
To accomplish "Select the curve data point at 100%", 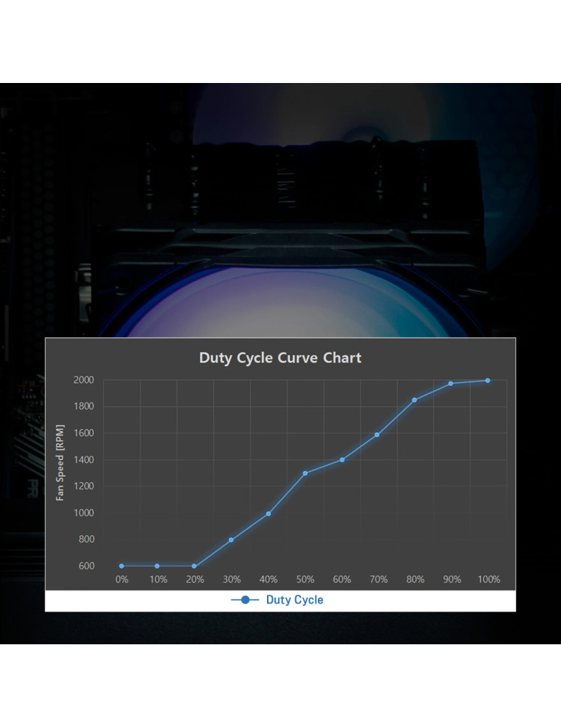I will coord(488,381).
